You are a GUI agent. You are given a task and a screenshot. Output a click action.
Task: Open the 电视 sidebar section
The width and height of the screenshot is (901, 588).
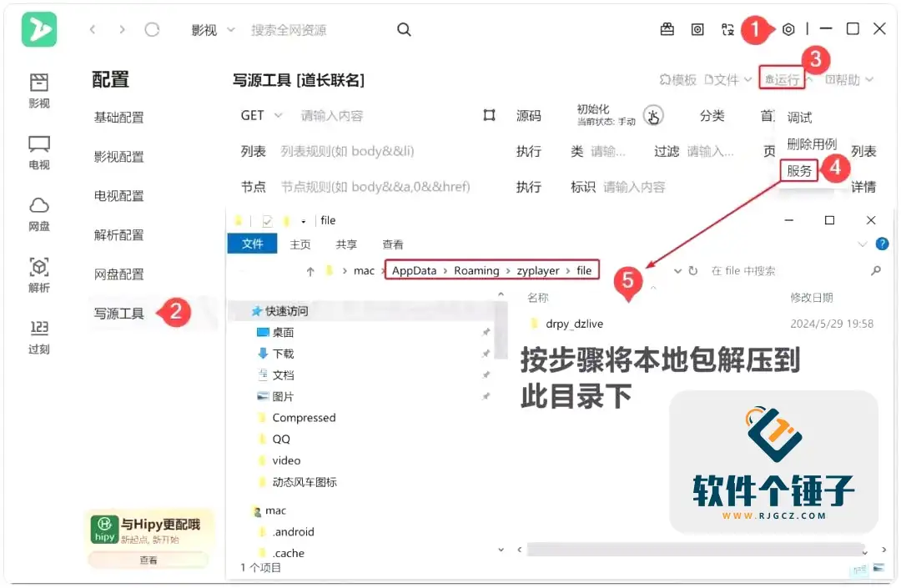[x=39, y=153]
